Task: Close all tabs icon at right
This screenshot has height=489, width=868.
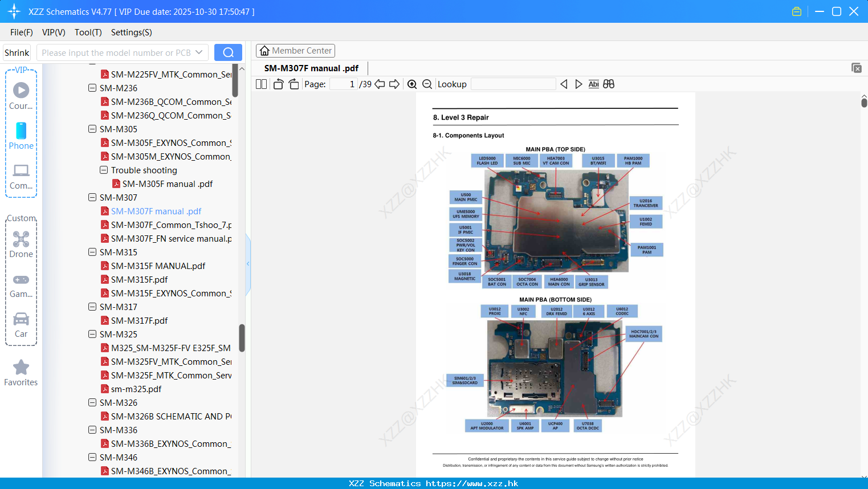Action: point(857,68)
